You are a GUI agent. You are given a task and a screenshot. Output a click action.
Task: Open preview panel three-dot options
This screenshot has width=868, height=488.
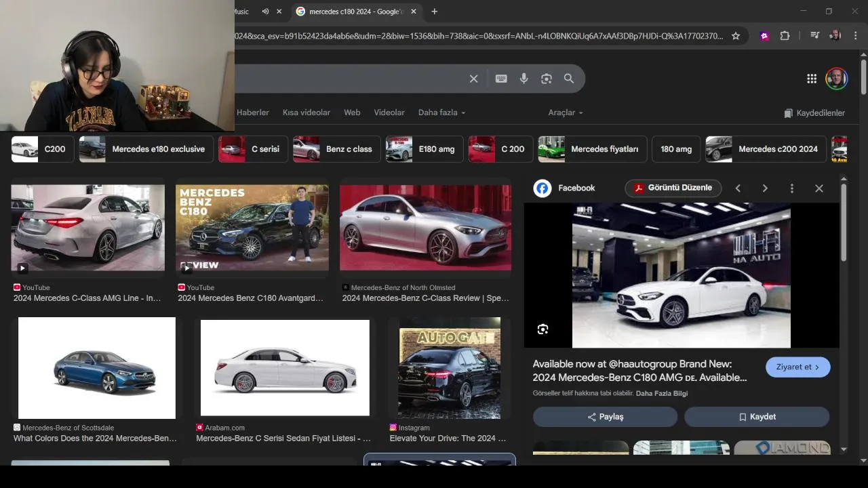click(792, 188)
